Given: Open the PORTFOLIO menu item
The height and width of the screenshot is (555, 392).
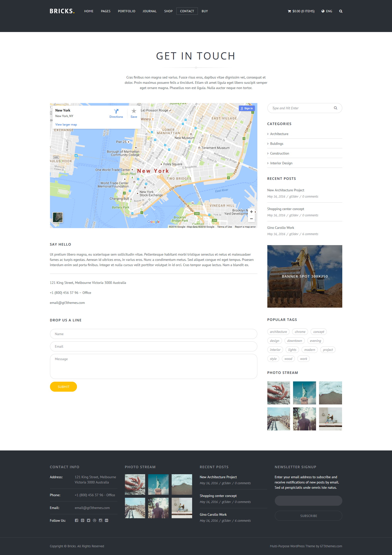Looking at the screenshot, I should (x=126, y=11).
